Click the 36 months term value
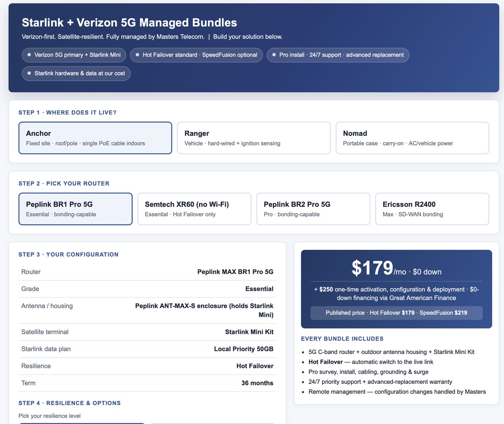The height and width of the screenshot is (424, 504). (257, 383)
